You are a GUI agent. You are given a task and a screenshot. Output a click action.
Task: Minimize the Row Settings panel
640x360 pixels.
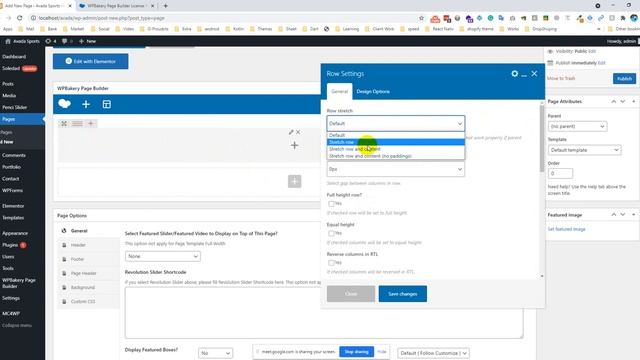pyautogui.click(x=524, y=75)
